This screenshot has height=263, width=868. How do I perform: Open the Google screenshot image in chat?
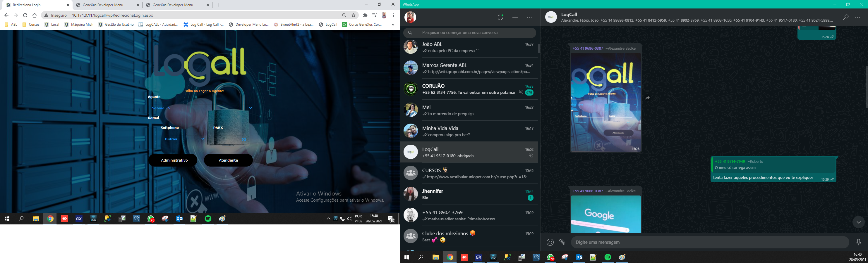(605, 214)
